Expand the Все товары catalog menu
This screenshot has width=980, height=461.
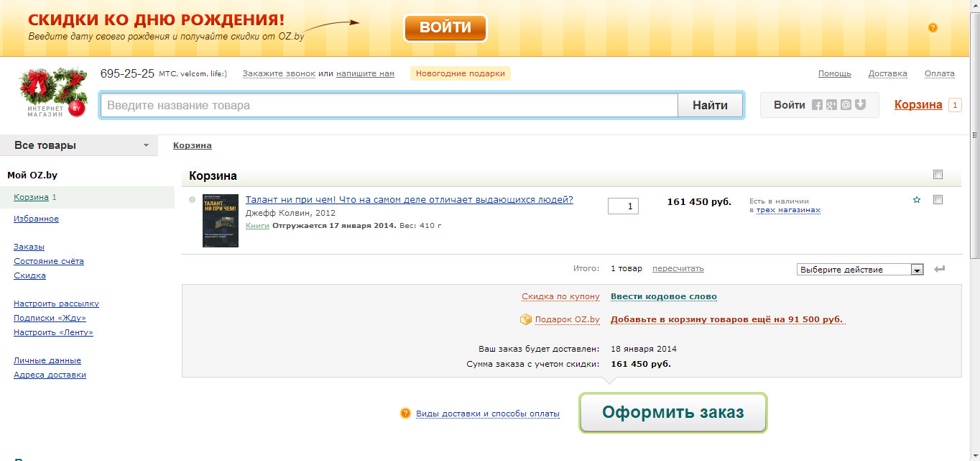coord(79,145)
